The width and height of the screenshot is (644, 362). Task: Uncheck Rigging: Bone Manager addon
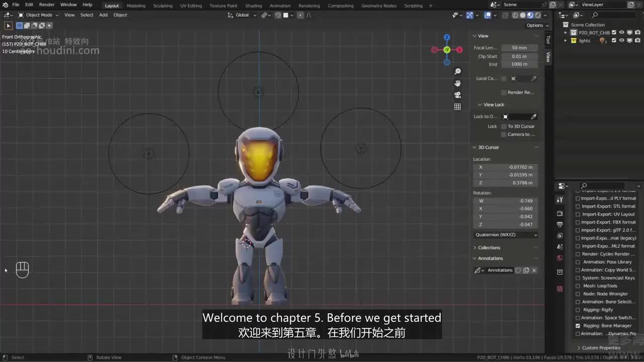(x=578, y=326)
